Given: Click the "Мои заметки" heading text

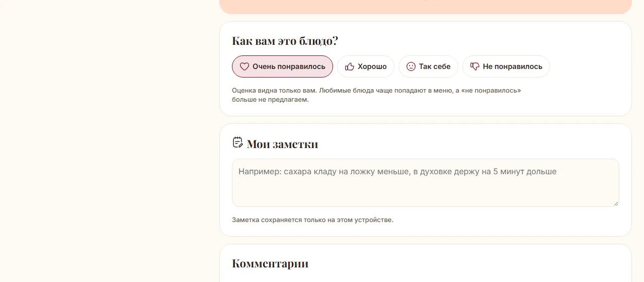Looking at the screenshot, I should tap(282, 144).
